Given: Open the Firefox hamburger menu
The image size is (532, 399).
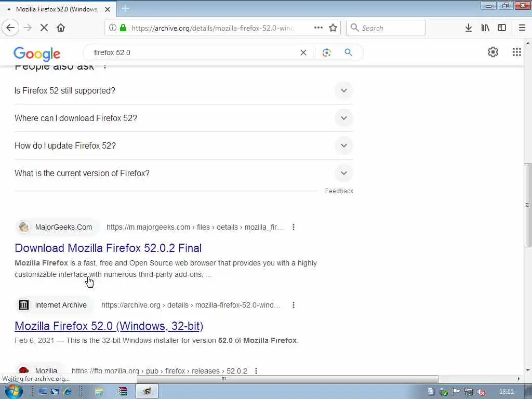Looking at the screenshot, I should (x=522, y=28).
